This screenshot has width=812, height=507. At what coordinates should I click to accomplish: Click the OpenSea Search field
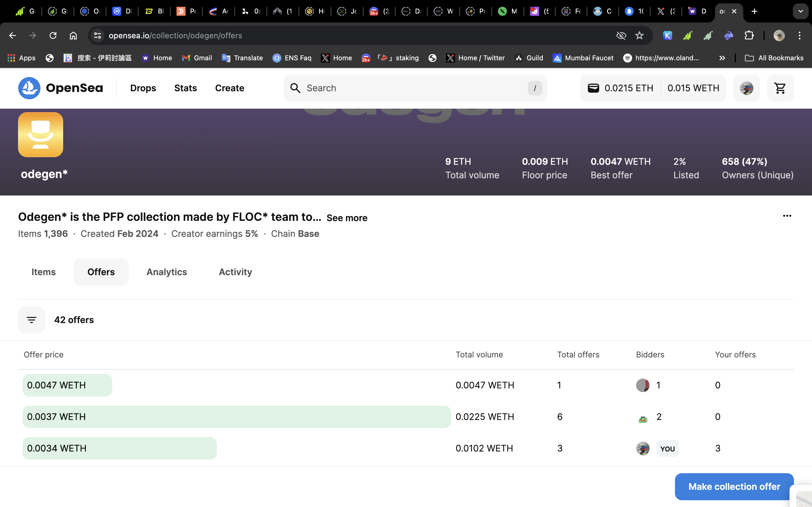point(415,88)
